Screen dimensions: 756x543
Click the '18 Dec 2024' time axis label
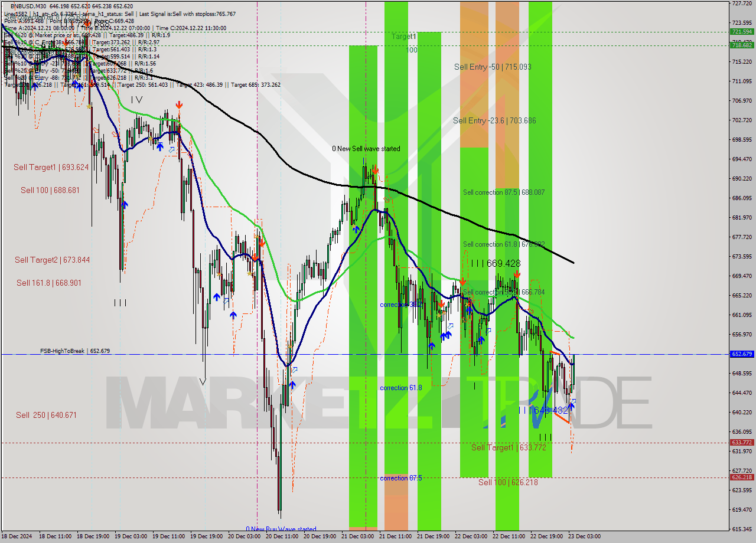pyautogui.click(x=18, y=537)
